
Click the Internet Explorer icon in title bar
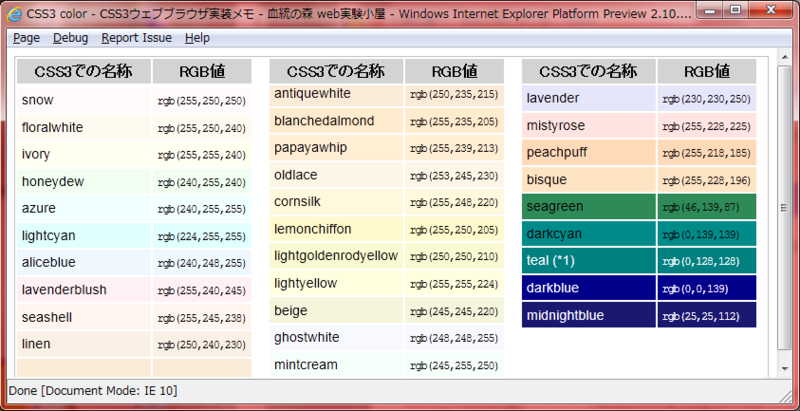14,14
